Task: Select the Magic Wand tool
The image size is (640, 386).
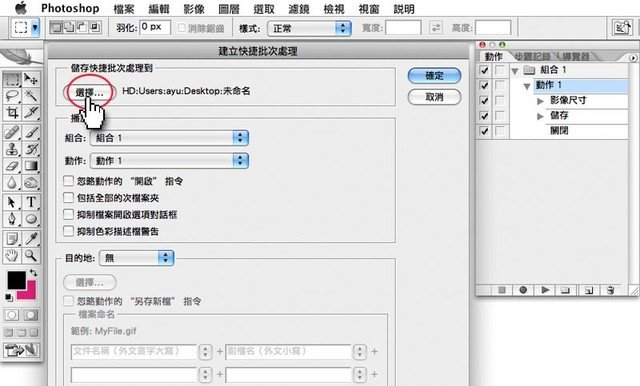Action: point(31,96)
